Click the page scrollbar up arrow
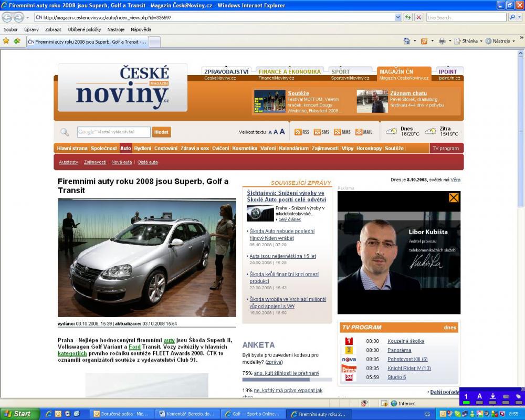The width and height of the screenshot is (525, 420). [521, 53]
